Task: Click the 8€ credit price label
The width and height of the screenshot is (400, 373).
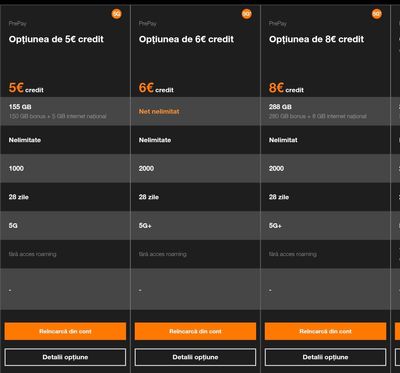Action: 286,88
